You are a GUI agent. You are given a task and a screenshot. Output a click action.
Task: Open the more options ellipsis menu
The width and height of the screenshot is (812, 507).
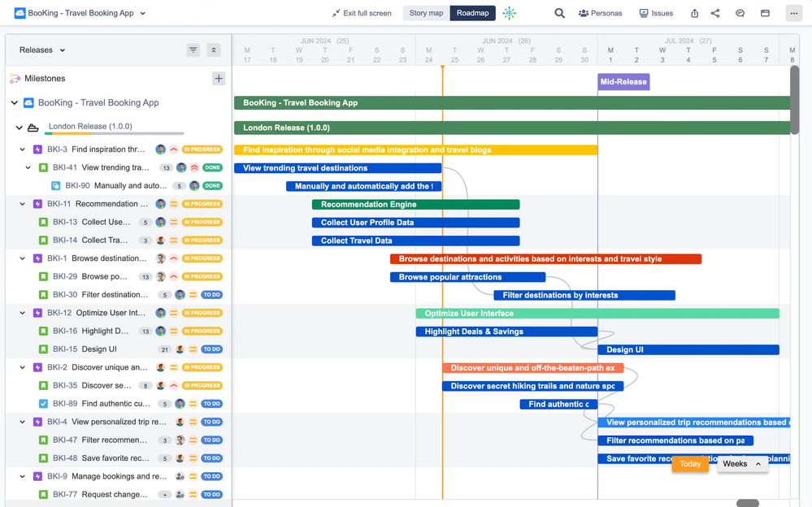(793, 13)
